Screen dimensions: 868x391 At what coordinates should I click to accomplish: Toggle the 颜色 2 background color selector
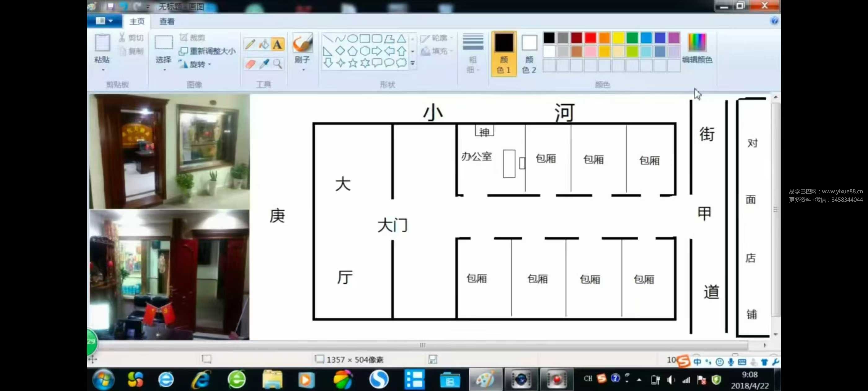point(529,54)
